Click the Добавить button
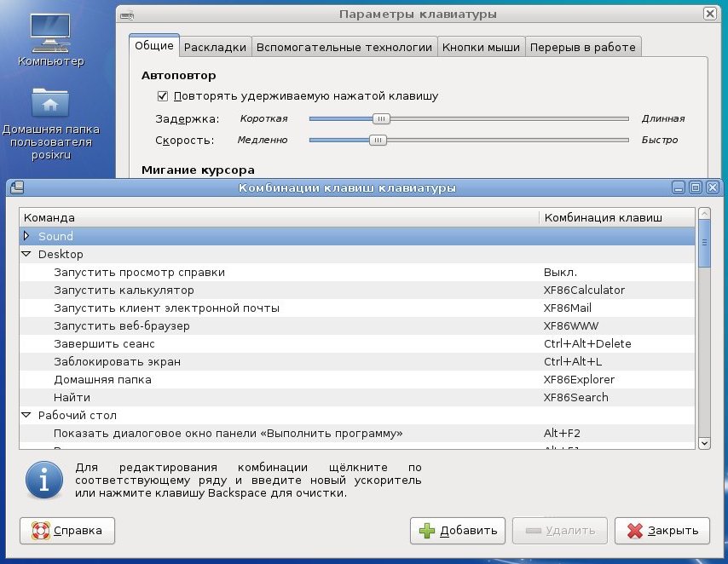728x564 pixels. pyautogui.click(x=458, y=531)
